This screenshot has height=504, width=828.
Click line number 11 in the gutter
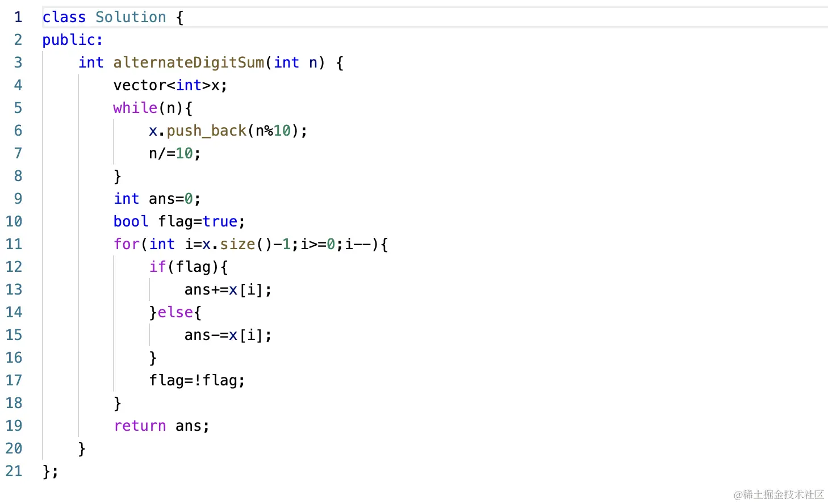coord(14,244)
